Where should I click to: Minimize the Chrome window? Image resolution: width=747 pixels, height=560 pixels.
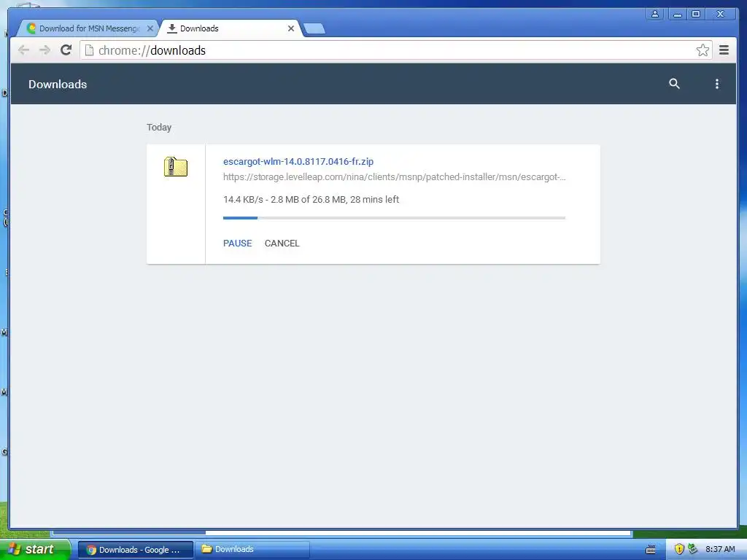(677, 14)
